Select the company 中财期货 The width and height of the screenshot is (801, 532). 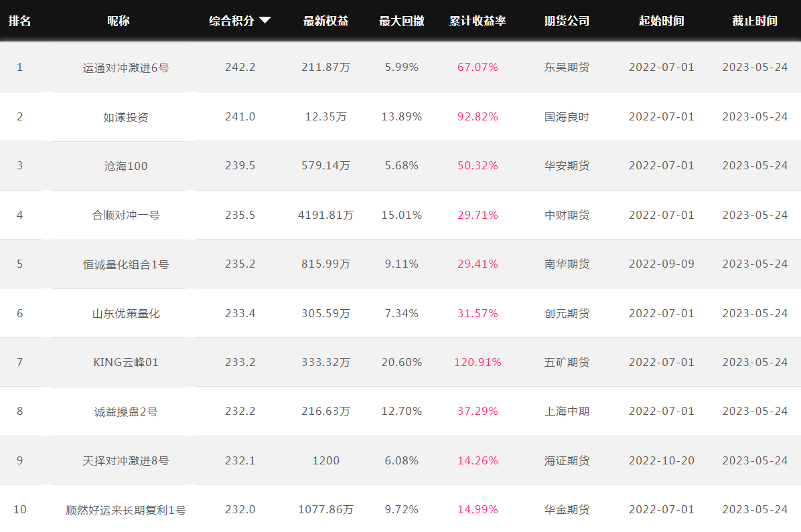[567, 215]
